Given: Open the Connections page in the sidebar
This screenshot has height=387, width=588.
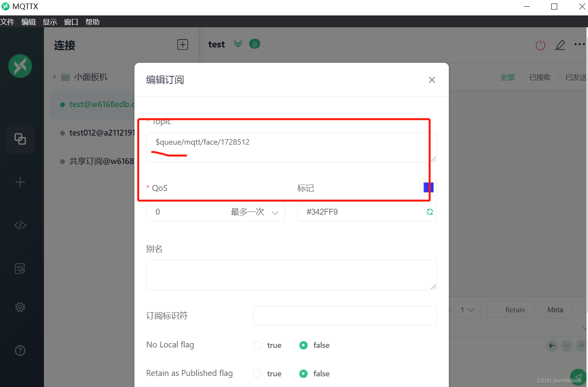Looking at the screenshot, I should click(x=20, y=139).
